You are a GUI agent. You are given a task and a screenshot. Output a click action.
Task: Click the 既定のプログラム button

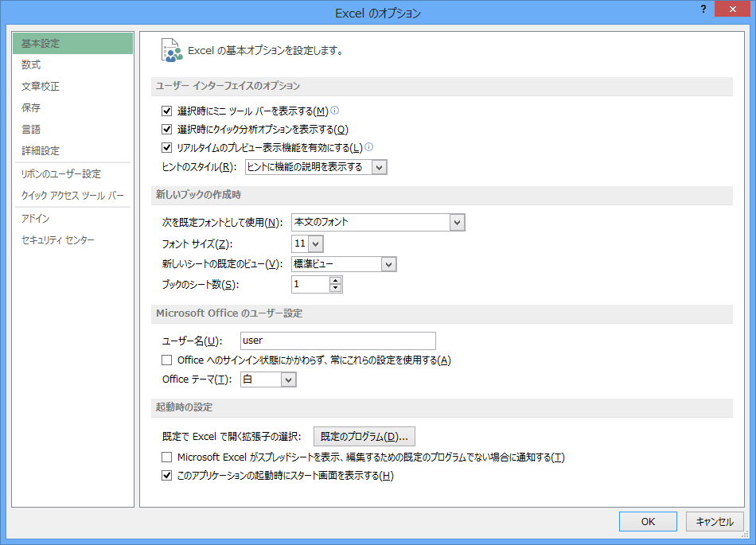click(x=364, y=437)
